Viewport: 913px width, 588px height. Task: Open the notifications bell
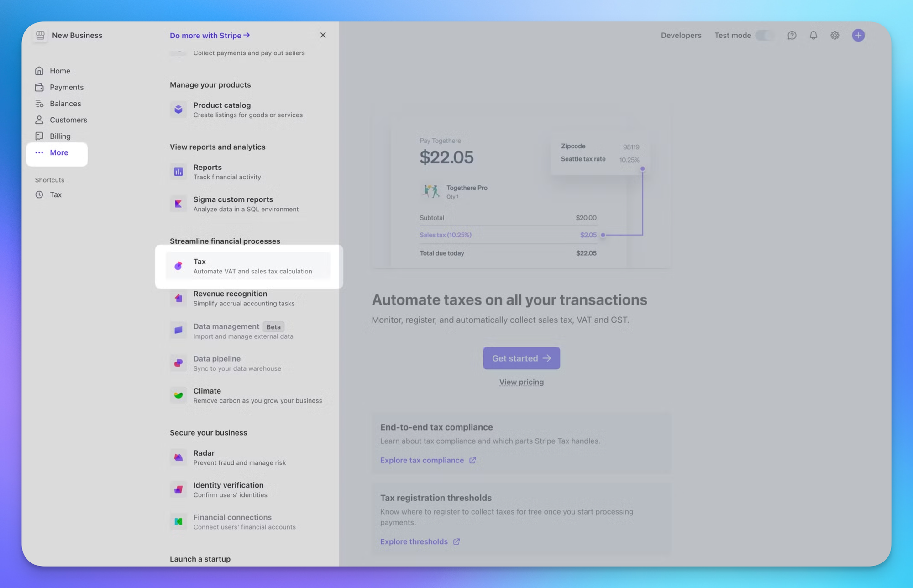pos(813,35)
